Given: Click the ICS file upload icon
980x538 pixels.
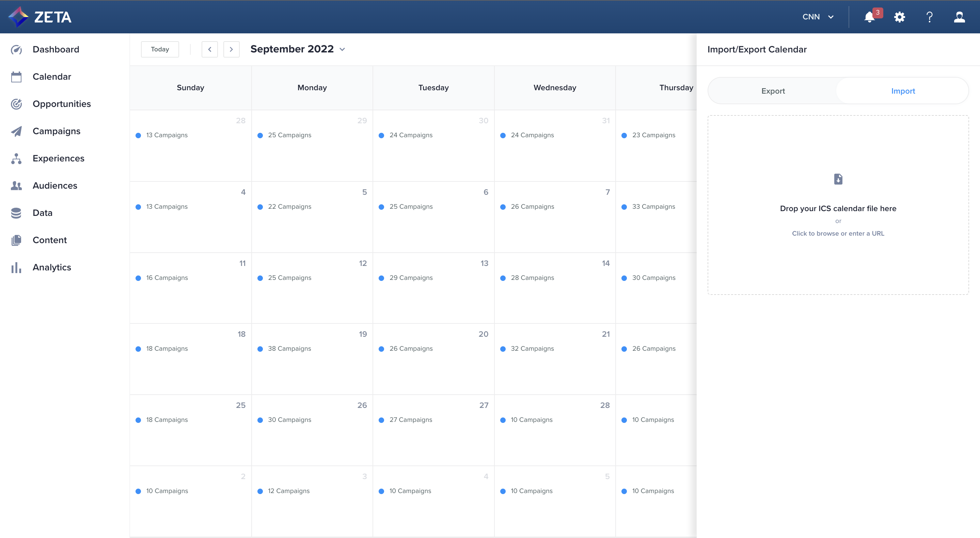Looking at the screenshot, I should 838,179.
